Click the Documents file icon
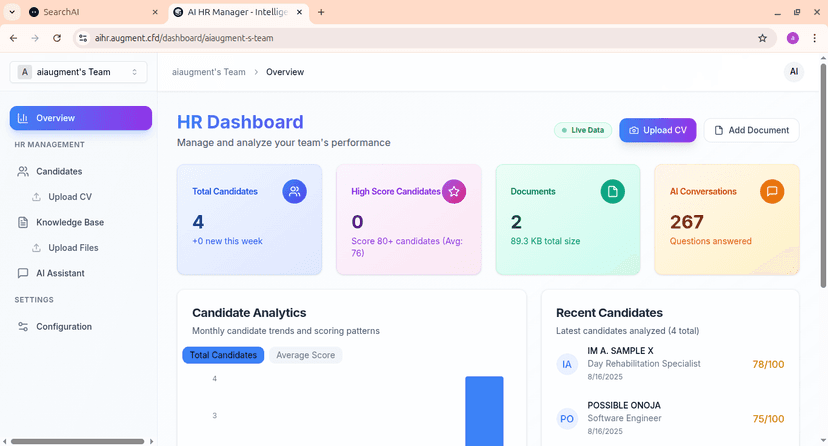The image size is (828, 446). pyautogui.click(x=613, y=191)
